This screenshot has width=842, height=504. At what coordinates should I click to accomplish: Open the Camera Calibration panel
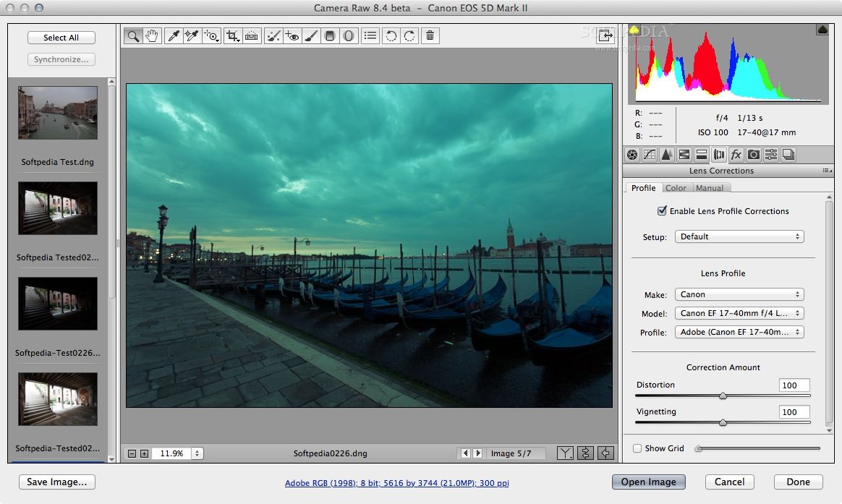click(x=752, y=154)
